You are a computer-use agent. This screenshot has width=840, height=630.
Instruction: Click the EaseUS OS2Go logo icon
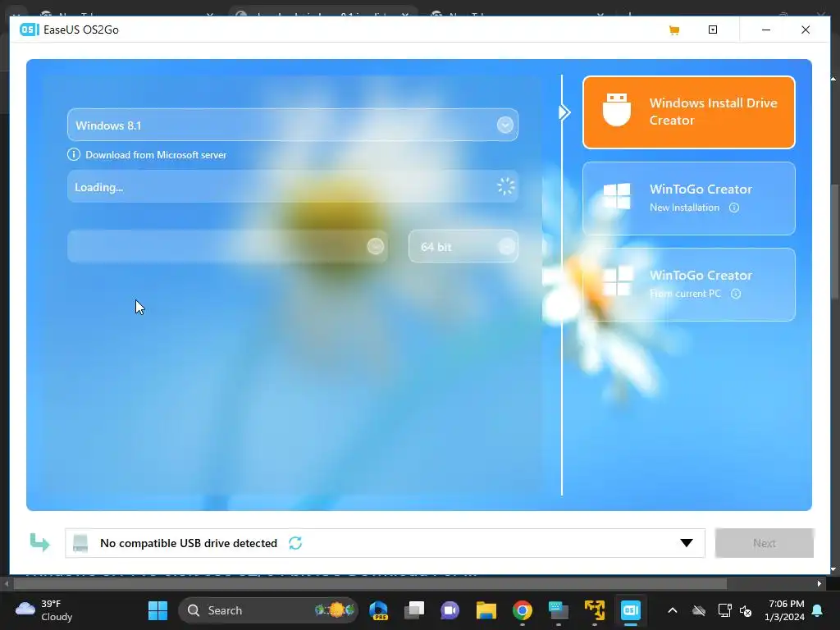(29, 30)
